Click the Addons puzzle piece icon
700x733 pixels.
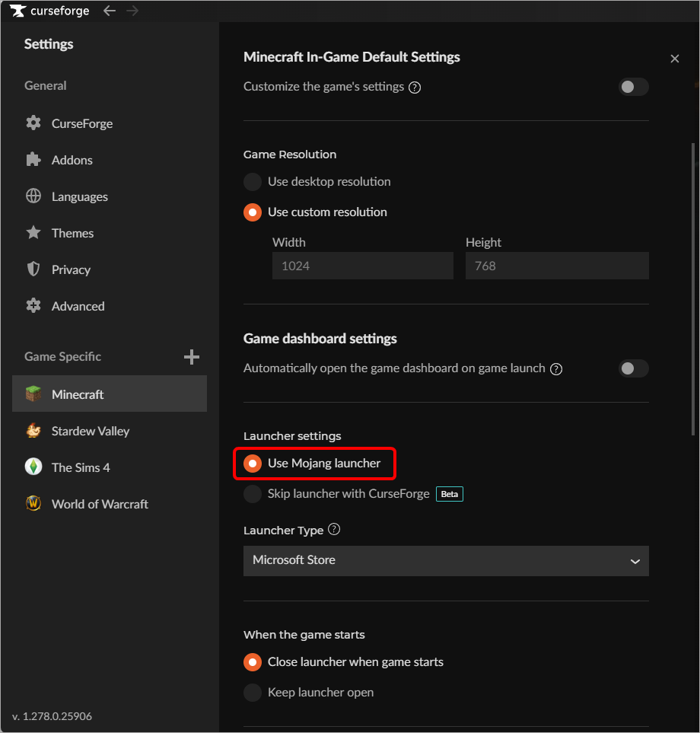coord(33,160)
